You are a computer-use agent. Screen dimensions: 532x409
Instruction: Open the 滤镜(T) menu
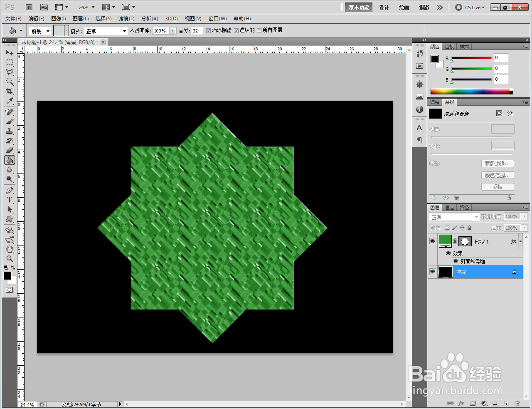[126, 19]
